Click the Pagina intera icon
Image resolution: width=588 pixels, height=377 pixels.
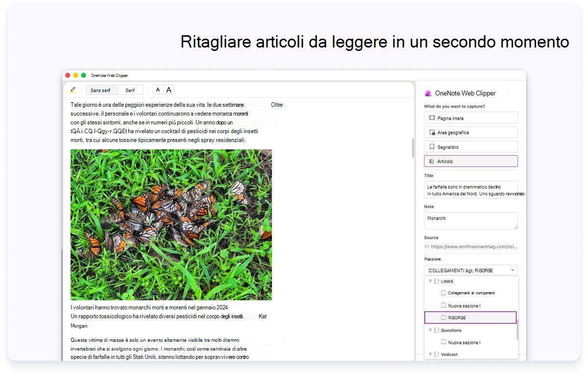(x=432, y=118)
